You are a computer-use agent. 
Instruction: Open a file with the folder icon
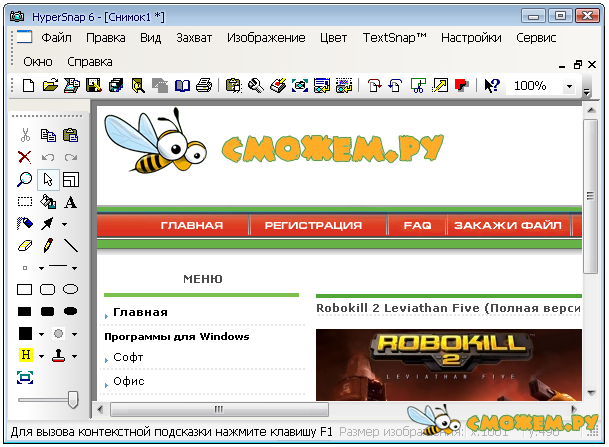(50, 85)
